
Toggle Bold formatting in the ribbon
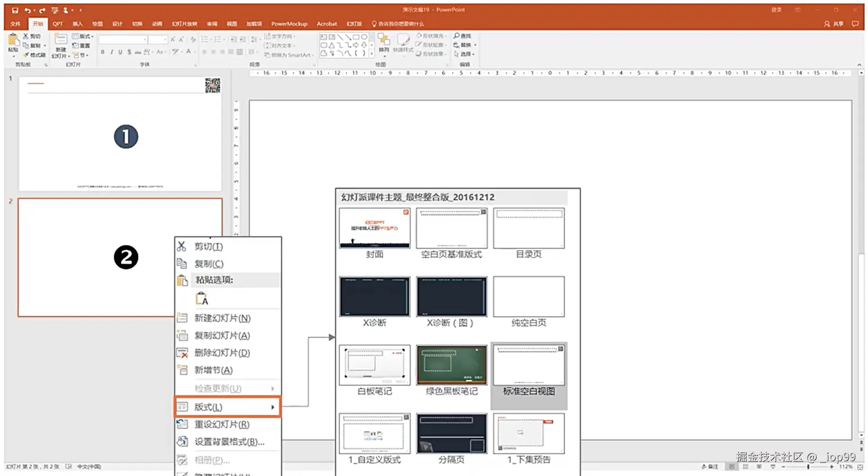pyautogui.click(x=103, y=52)
